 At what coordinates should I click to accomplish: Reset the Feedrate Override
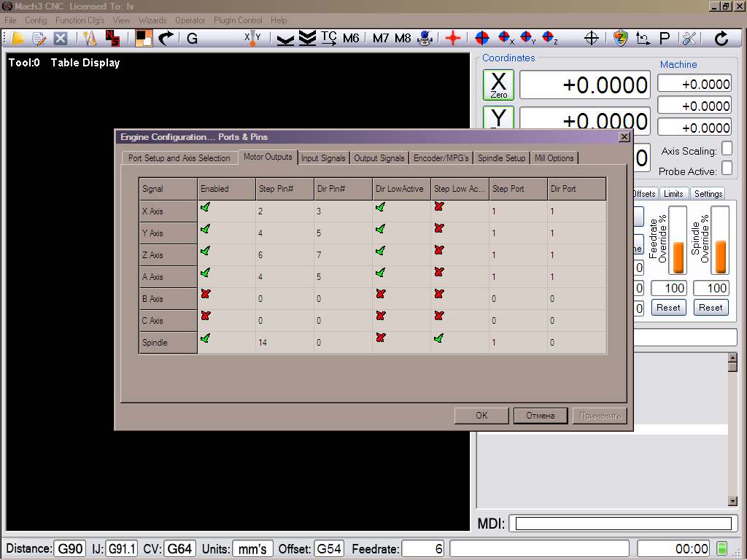pos(668,308)
